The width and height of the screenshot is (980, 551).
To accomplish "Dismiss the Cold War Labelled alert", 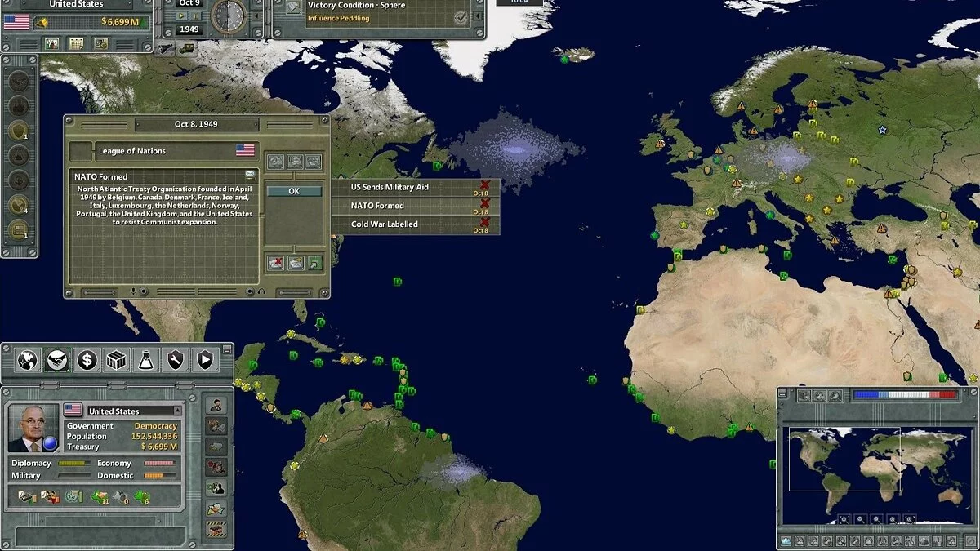I will point(485,221).
